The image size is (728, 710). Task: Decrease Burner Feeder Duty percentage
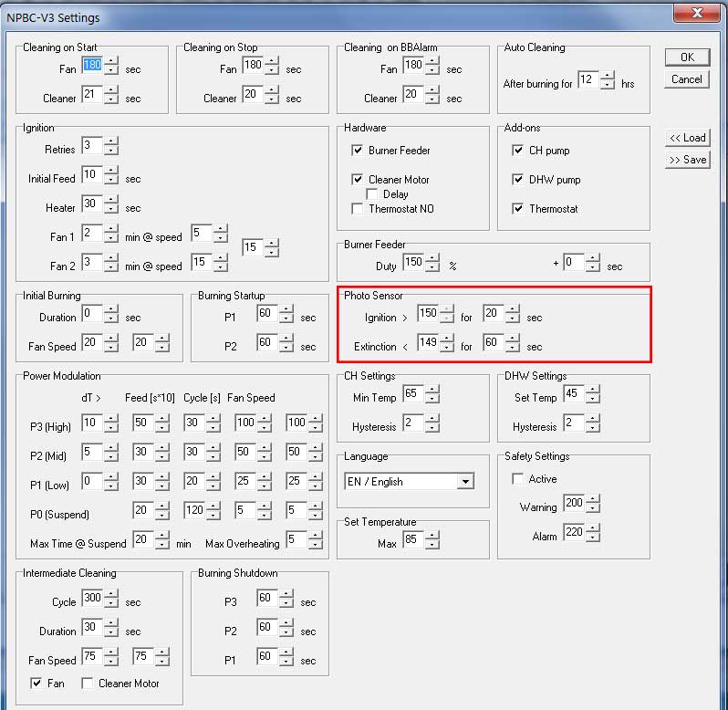click(x=432, y=267)
